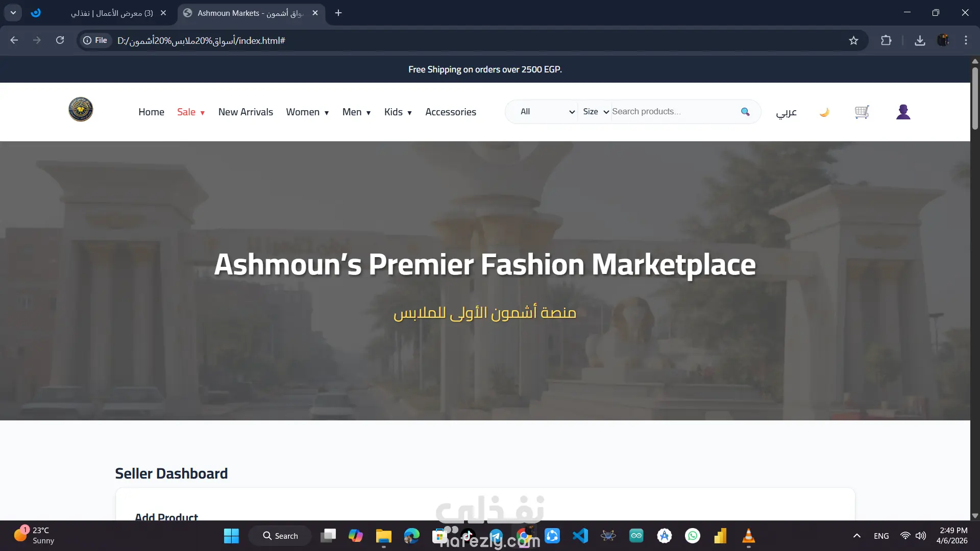Click the Ashmoun Markets round logo
Viewport: 980px width, 551px height.
tap(81, 109)
